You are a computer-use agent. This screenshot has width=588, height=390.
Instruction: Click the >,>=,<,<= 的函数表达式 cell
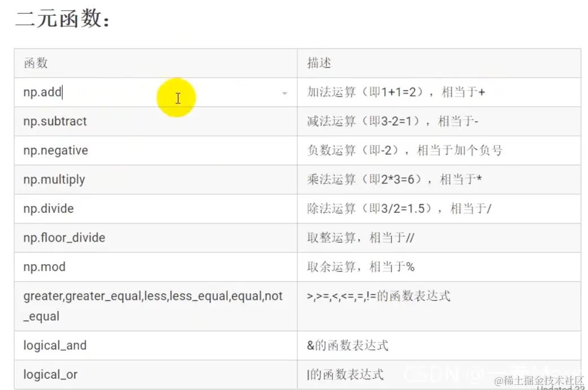point(439,306)
